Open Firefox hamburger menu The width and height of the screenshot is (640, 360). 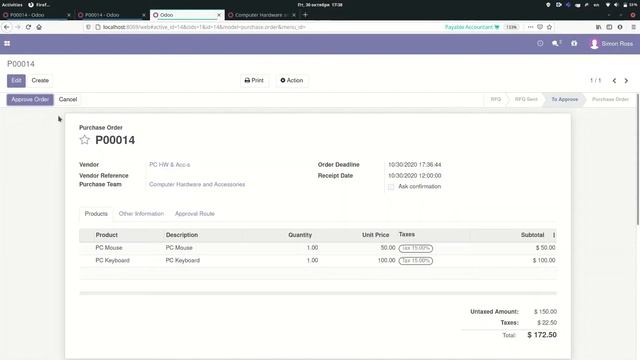pos(633,27)
